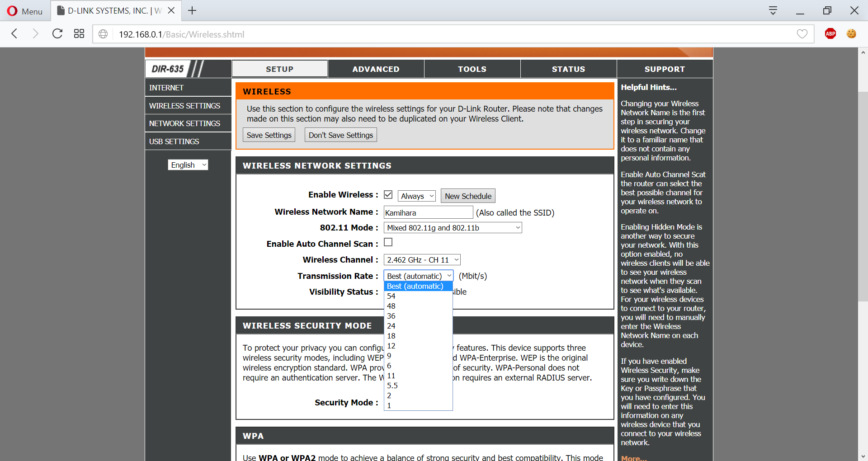The image size is (868, 461).
Task: Go back to previous page
Action: (x=14, y=34)
